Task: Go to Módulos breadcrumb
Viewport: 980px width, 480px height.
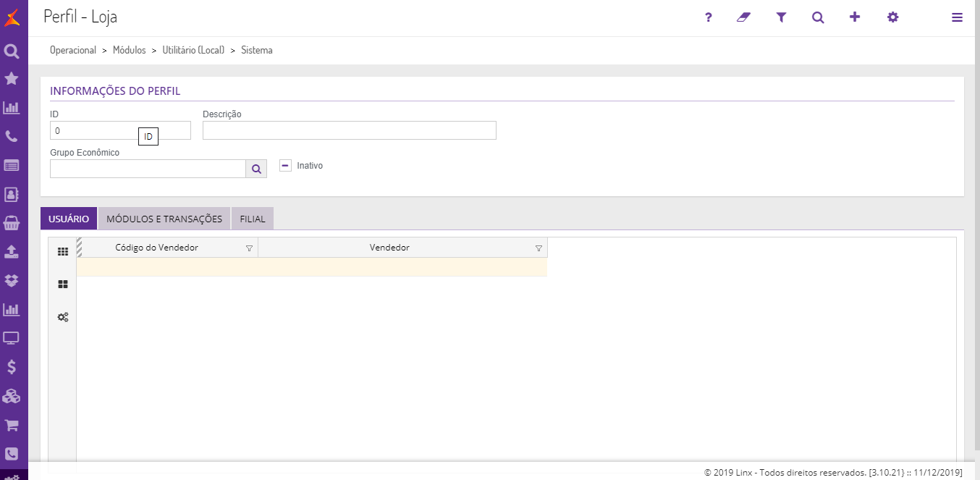Action: [x=130, y=50]
